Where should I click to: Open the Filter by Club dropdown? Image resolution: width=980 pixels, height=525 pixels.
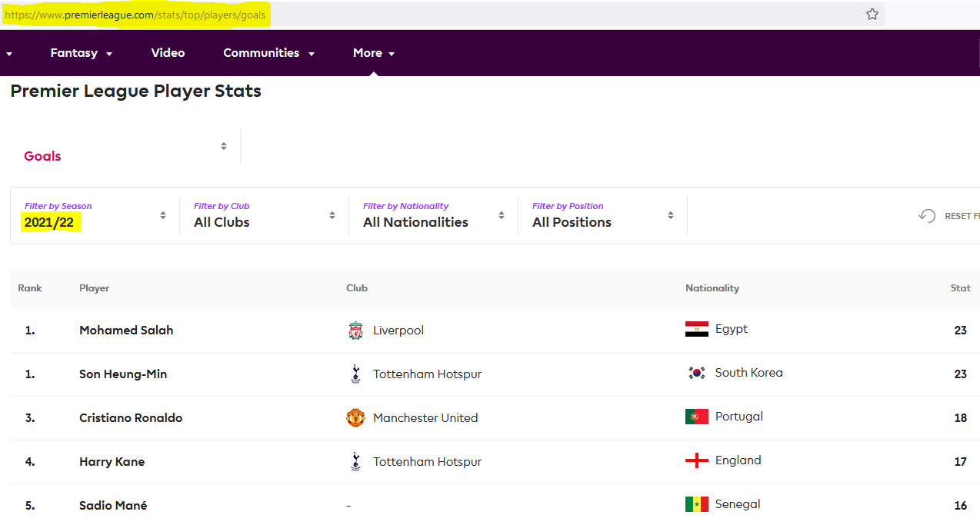(x=264, y=216)
